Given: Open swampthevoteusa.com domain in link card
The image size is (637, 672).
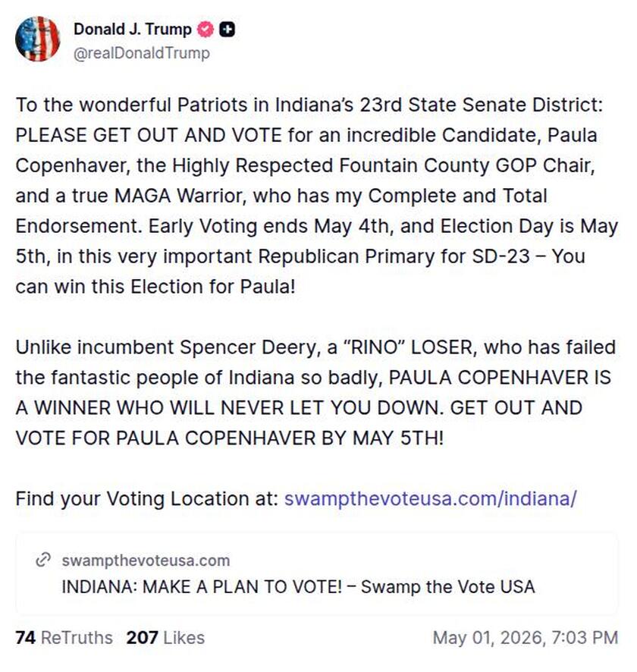Looking at the screenshot, I should click(x=146, y=561).
